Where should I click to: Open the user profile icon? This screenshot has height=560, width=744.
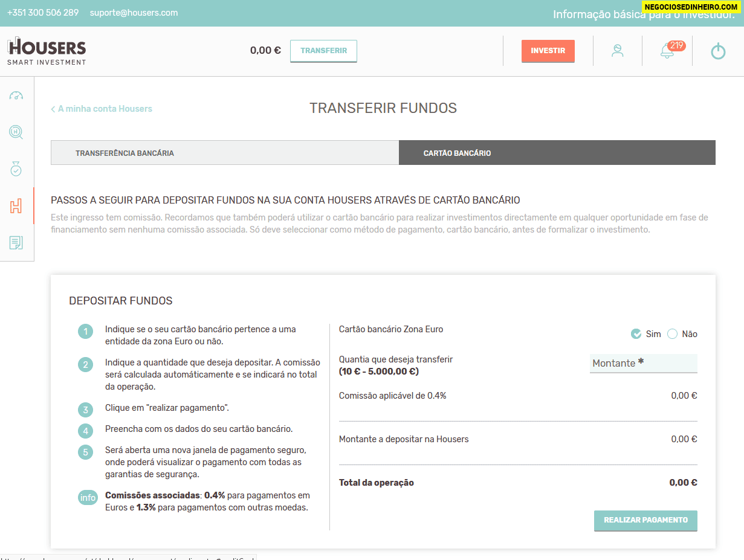[x=617, y=51]
